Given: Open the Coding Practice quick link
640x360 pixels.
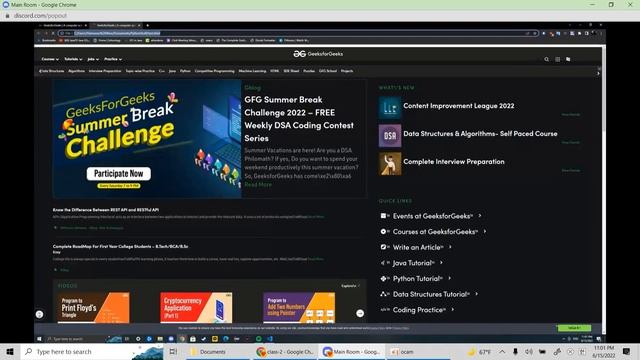Looking at the screenshot, I should tap(418, 310).
